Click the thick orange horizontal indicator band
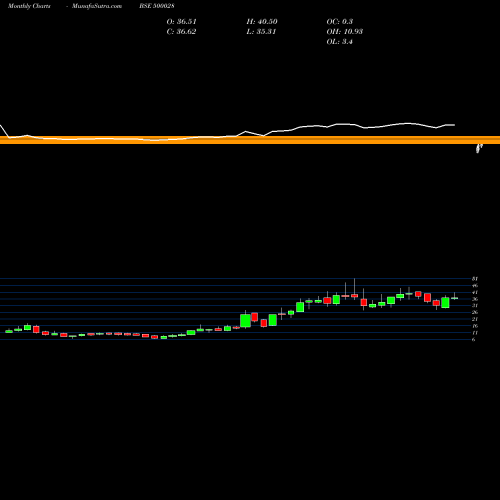Viewport: 500px width, 500px height. [x=250, y=140]
